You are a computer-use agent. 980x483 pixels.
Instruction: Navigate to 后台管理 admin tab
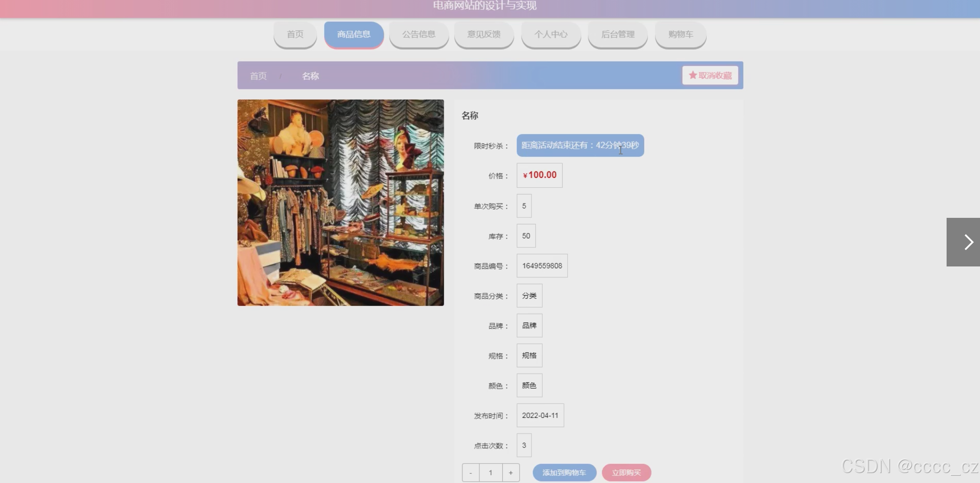click(617, 34)
